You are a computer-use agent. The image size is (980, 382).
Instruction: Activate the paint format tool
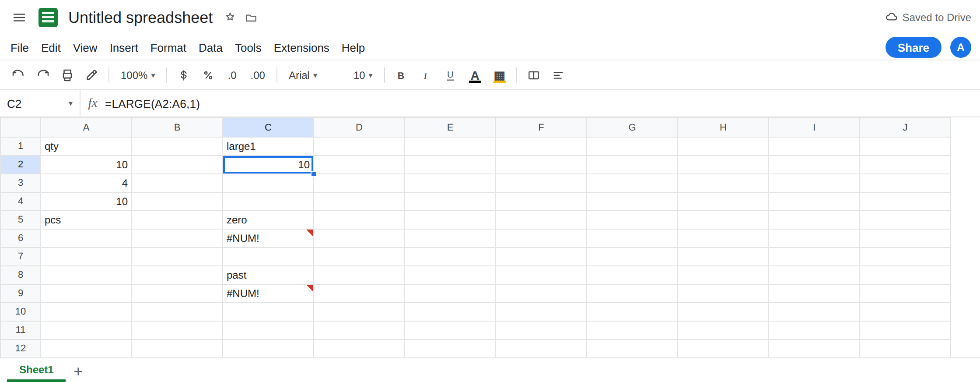91,75
